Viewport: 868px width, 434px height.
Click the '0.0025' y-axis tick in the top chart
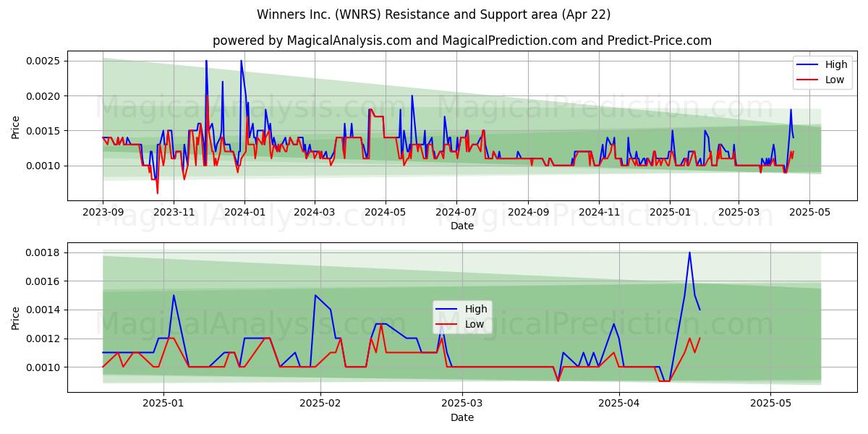click(43, 61)
